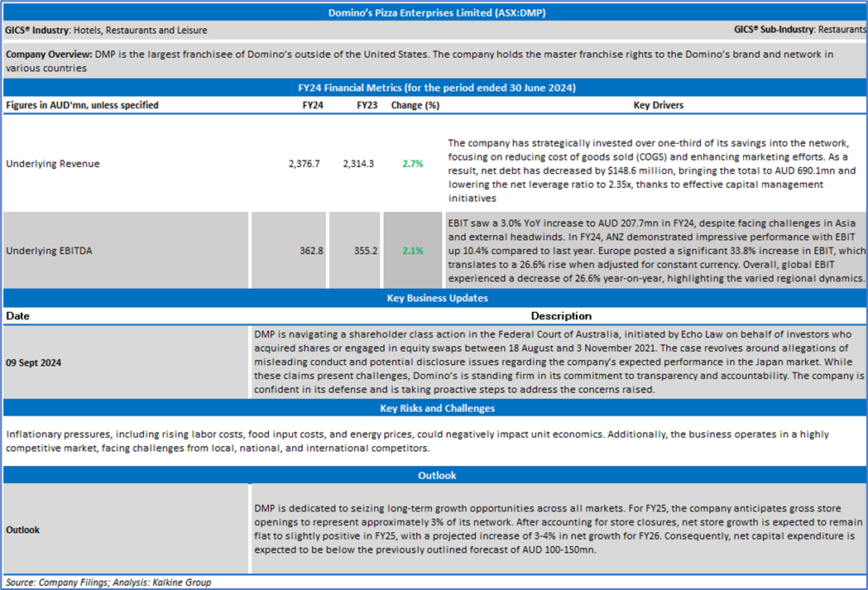Select the Source: Company Filings footer text

coord(108,583)
